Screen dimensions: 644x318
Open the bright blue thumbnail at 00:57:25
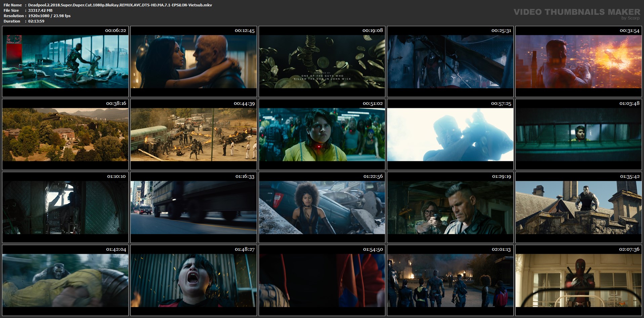[450, 134]
